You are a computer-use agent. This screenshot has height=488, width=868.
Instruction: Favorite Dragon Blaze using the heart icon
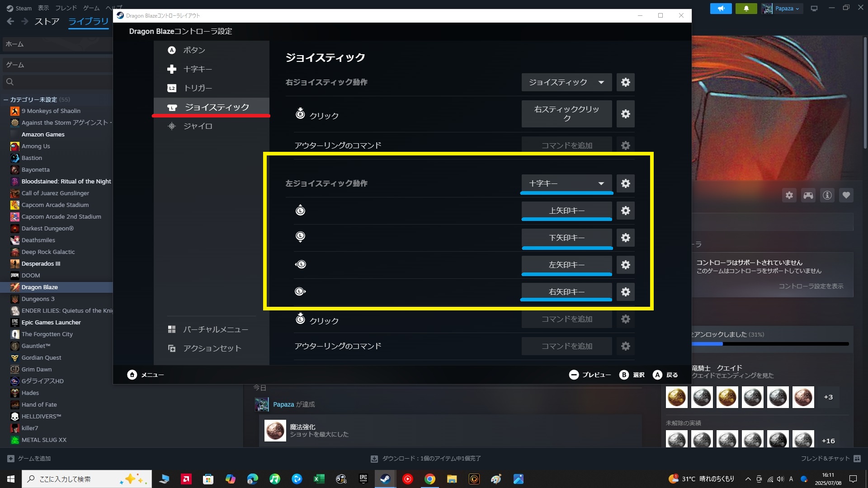846,195
